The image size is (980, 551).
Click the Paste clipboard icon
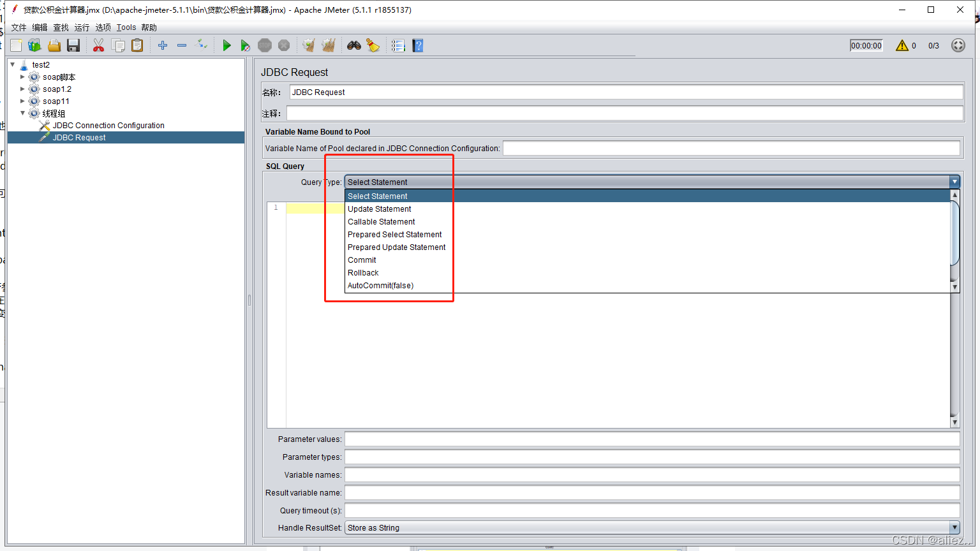[137, 45]
